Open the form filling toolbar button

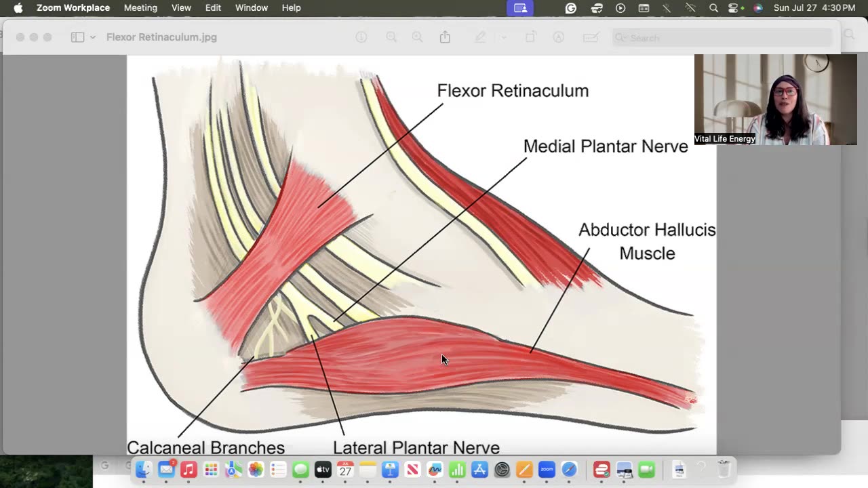(591, 37)
